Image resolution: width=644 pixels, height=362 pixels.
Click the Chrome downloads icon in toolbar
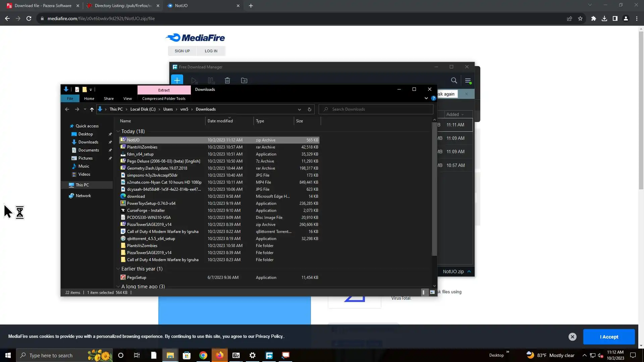click(x=604, y=18)
